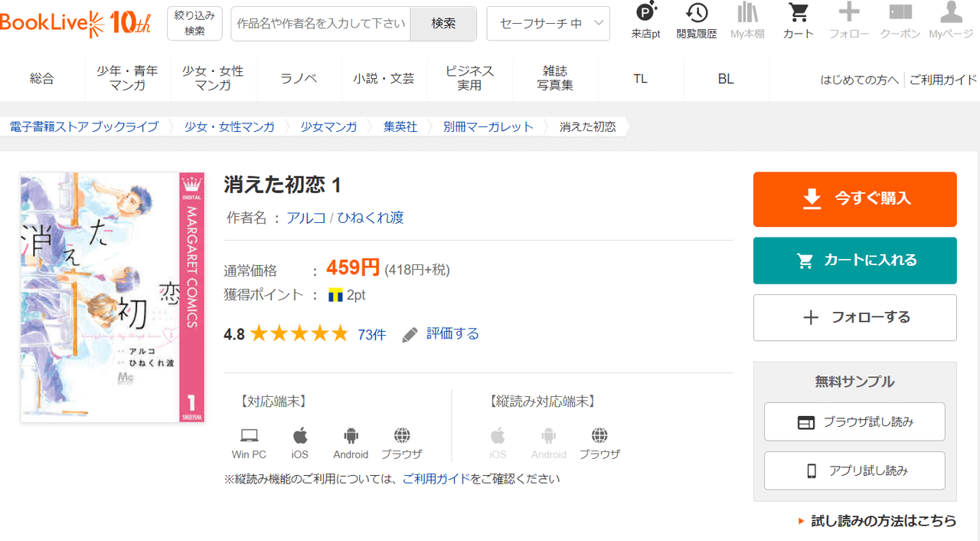Open the Myページ profile icon

tap(950, 13)
